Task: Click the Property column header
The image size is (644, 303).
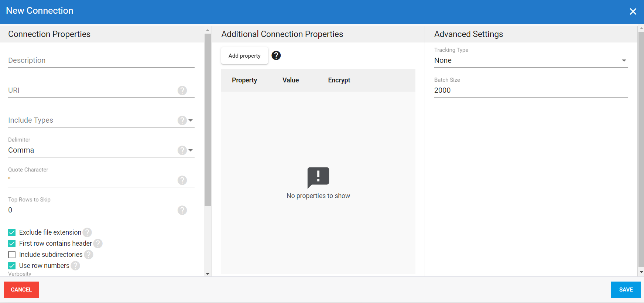Action: tap(244, 80)
